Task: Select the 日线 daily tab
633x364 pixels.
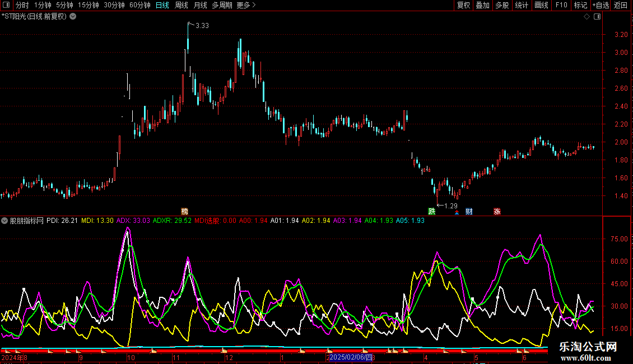Action: [x=162, y=5]
